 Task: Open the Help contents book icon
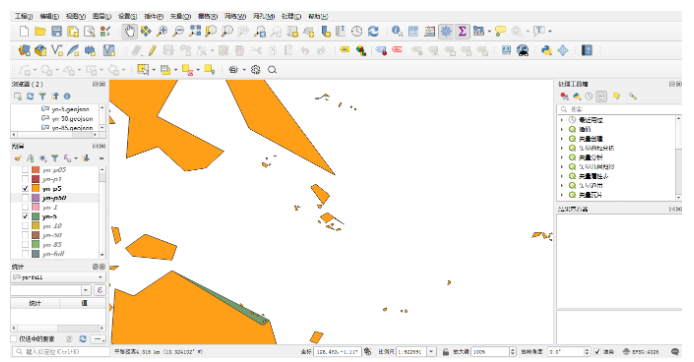[587, 50]
